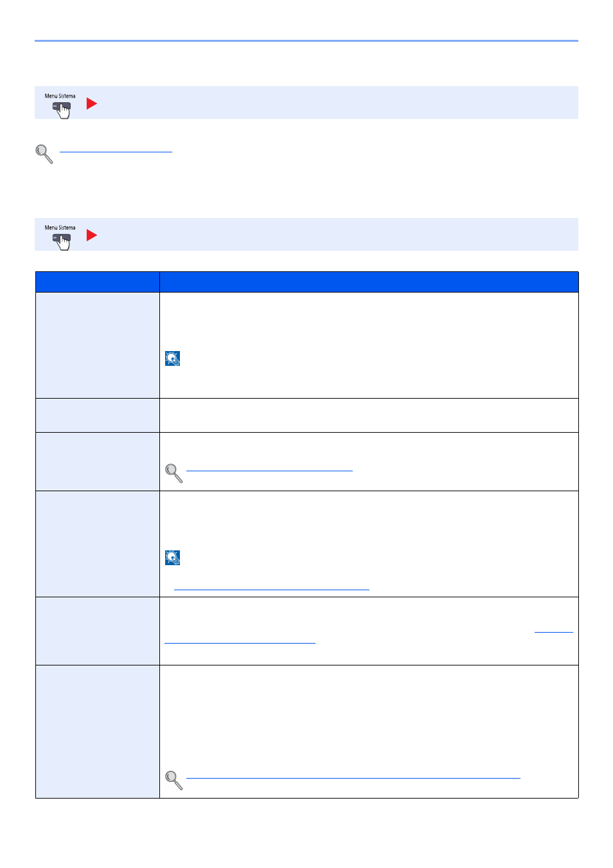613x868 pixels.
Task: Follow the underlined link beneath the fourth row's note icon
Action: click(x=271, y=586)
